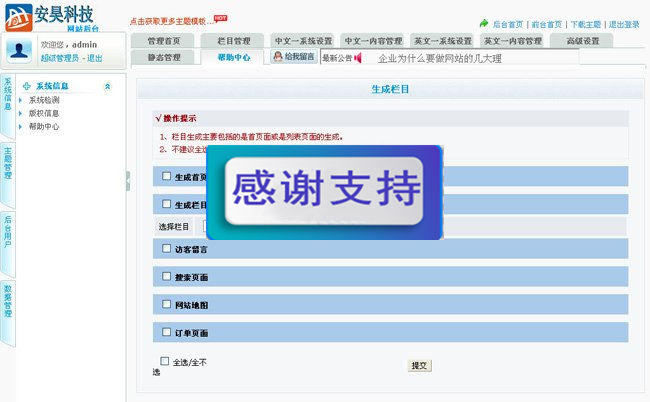This screenshot has width=650, height=402.
Task: Open the 前台首页 link
Action: tap(547, 24)
